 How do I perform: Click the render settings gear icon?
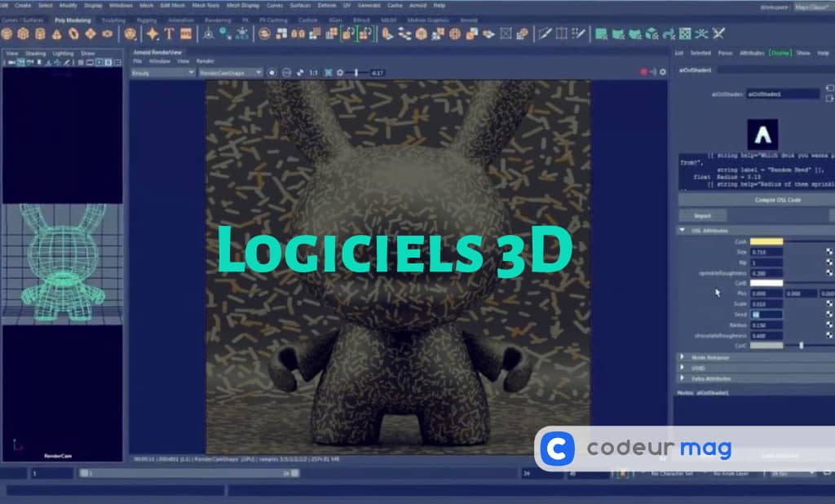(340, 73)
